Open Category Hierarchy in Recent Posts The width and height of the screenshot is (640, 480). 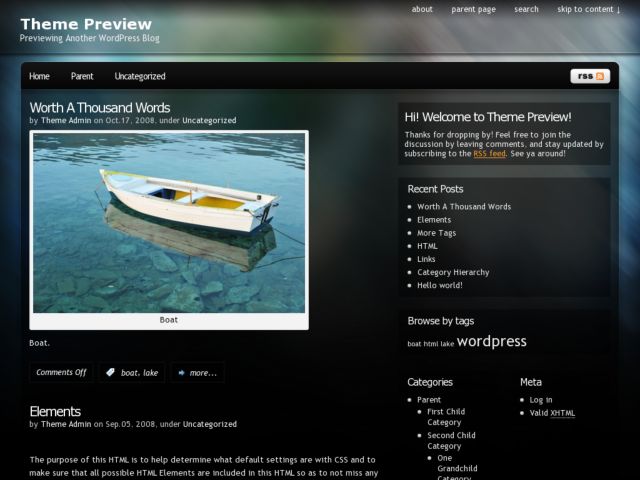453,272
